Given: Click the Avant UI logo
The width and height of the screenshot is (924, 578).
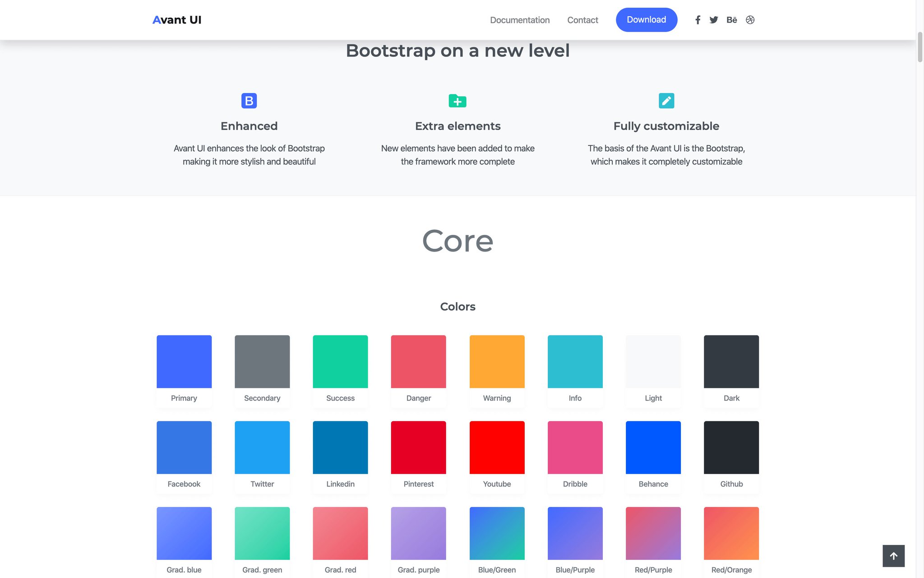Looking at the screenshot, I should point(177,20).
